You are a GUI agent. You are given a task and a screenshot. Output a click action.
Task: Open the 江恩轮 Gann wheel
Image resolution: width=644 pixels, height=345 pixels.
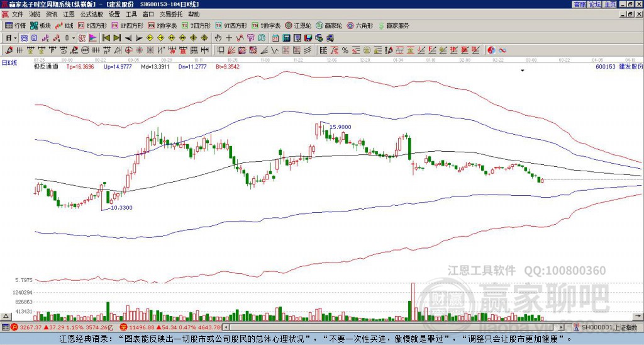(299, 25)
